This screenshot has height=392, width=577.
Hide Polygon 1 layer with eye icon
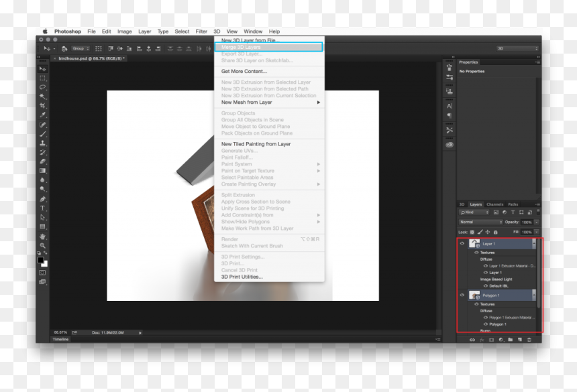tap(462, 295)
